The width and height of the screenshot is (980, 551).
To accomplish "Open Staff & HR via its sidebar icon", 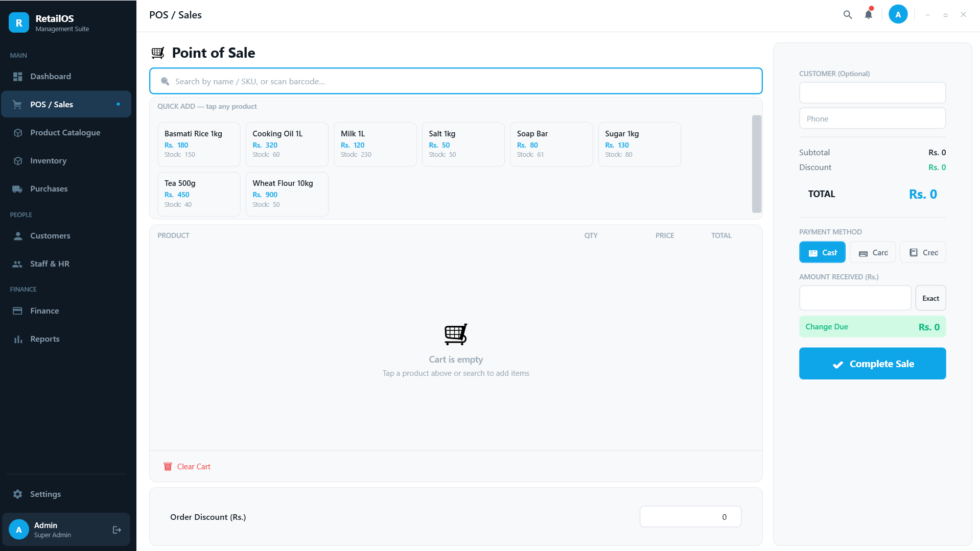I will [x=17, y=263].
